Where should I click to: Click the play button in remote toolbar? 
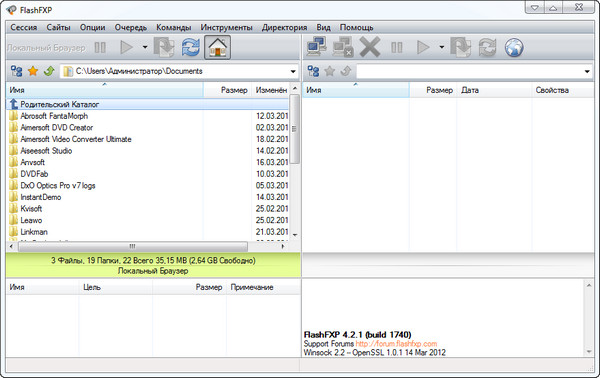point(423,47)
